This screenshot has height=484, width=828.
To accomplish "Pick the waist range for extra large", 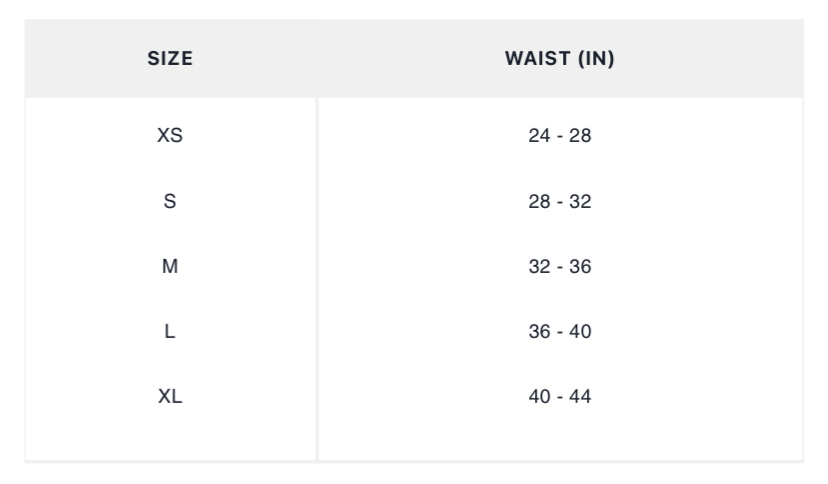I will (560, 397).
